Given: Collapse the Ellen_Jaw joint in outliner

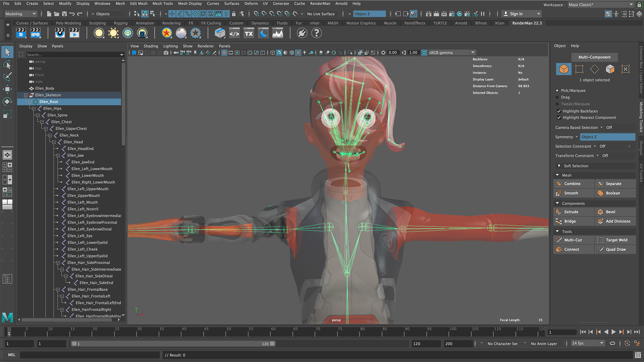Looking at the screenshot, I should [58, 156].
